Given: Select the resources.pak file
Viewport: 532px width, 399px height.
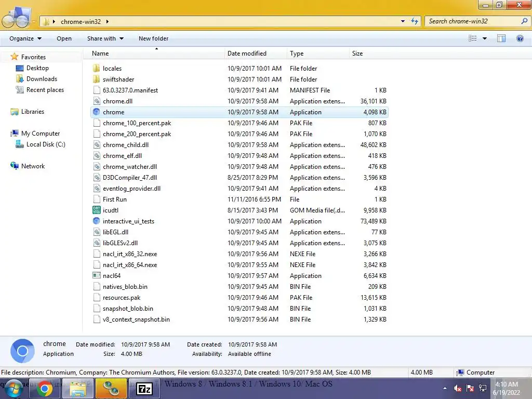Looking at the screenshot, I should coord(239,297).
